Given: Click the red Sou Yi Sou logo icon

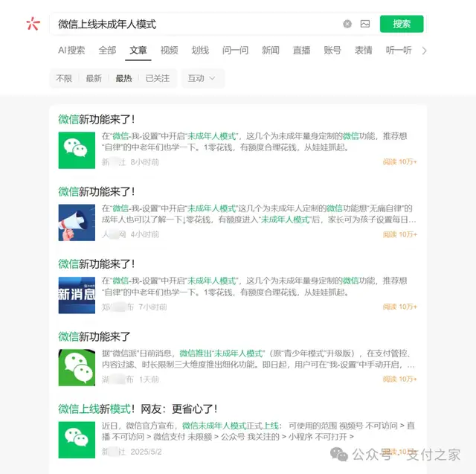Looking at the screenshot, I should [x=33, y=24].
